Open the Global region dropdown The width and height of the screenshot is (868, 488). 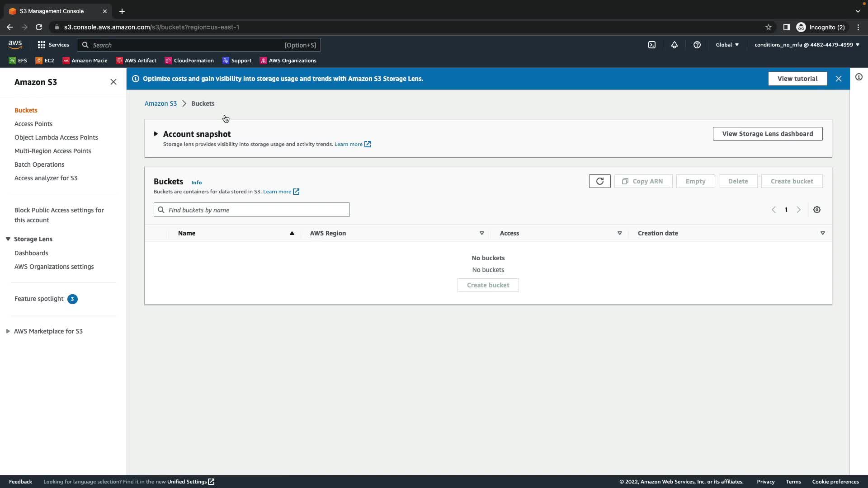[x=727, y=45]
